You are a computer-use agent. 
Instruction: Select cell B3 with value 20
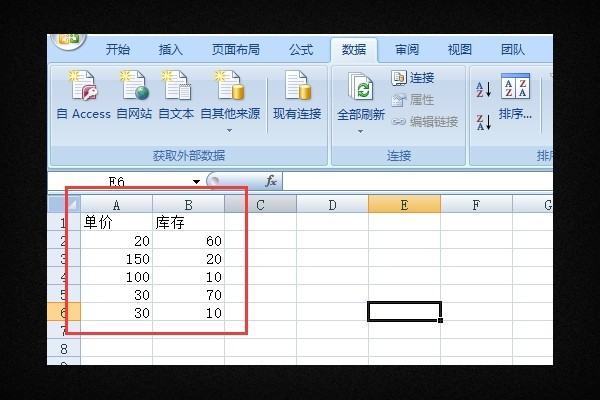188,258
